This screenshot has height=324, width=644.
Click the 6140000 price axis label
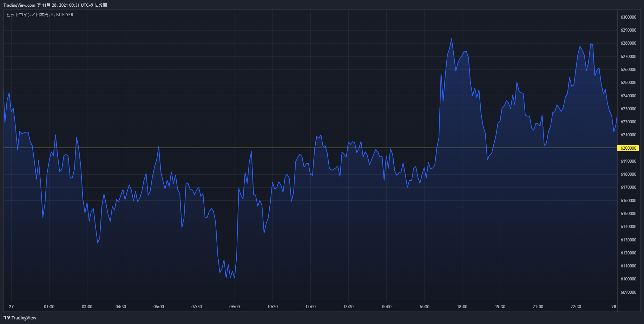pyautogui.click(x=629, y=227)
